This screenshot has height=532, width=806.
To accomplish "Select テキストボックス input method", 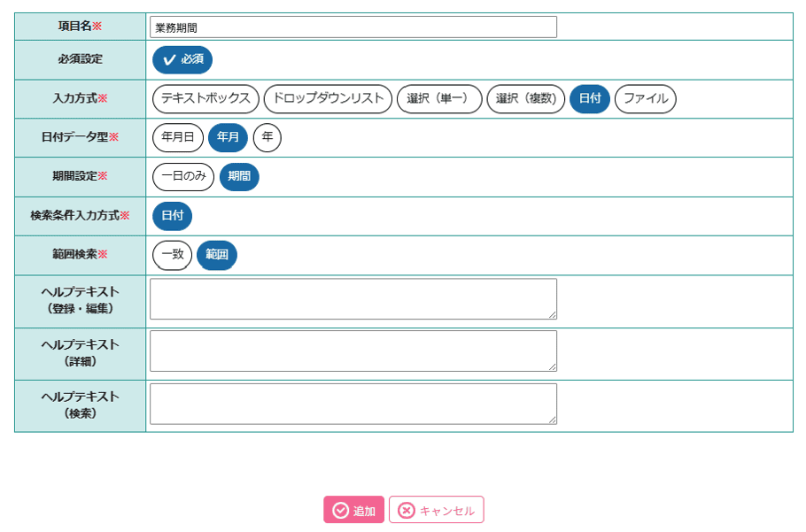I will (205, 98).
